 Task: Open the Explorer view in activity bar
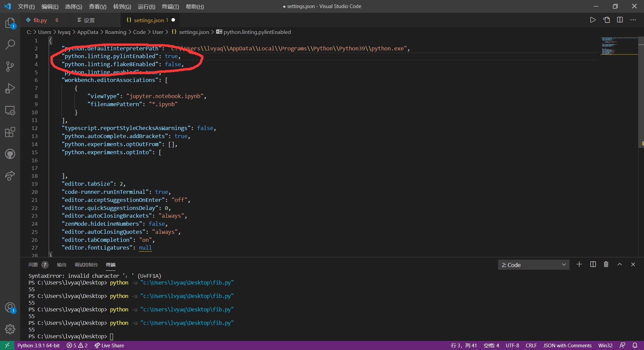click(10, 23)
